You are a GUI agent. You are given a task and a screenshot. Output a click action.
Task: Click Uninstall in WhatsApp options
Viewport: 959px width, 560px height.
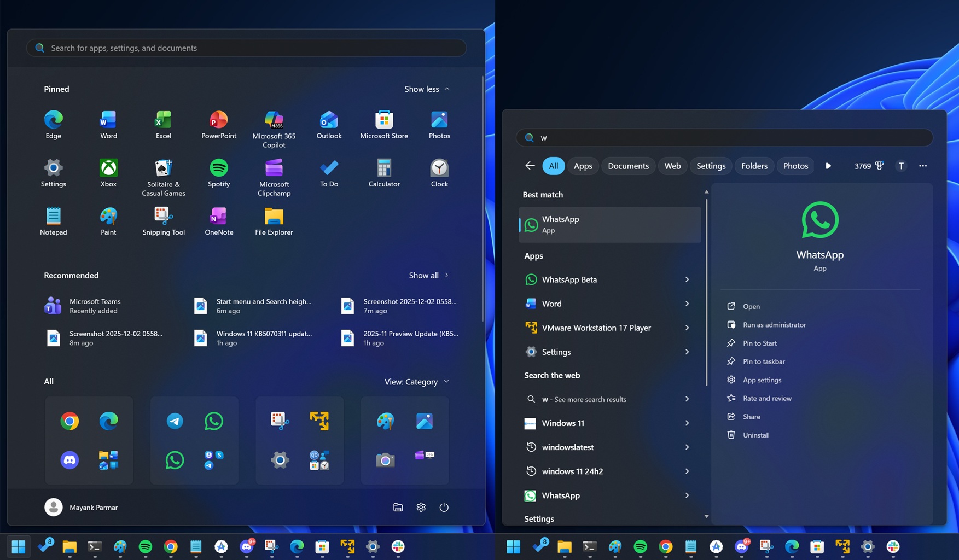point(755,435)
